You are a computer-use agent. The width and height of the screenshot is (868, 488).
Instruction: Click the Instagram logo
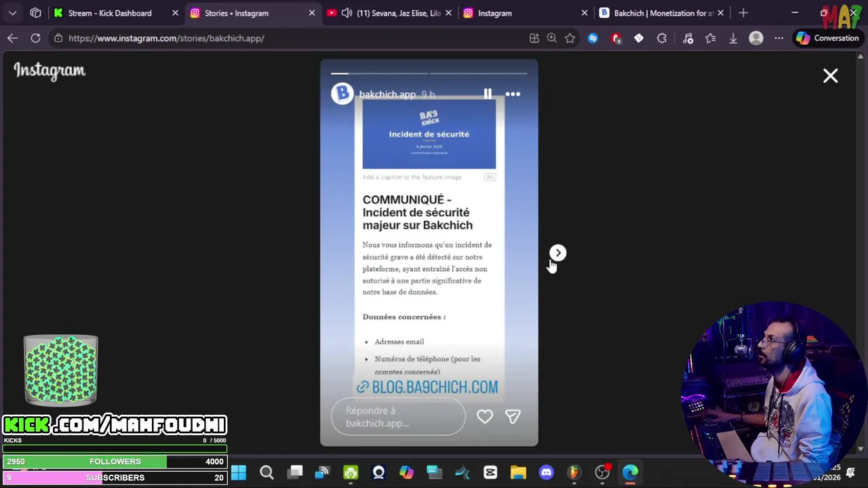50,70
